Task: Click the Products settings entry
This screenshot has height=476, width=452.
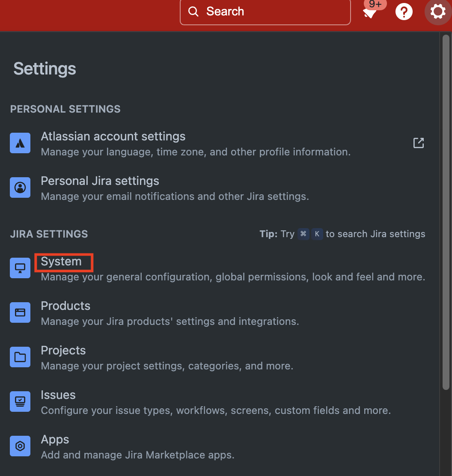Action: pyautogui.click(x=65, y=306)
